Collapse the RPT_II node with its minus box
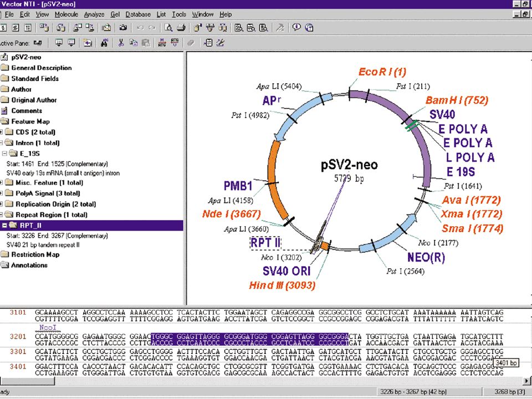This screenshot has height=399, width=532. (x=5, y=226)
